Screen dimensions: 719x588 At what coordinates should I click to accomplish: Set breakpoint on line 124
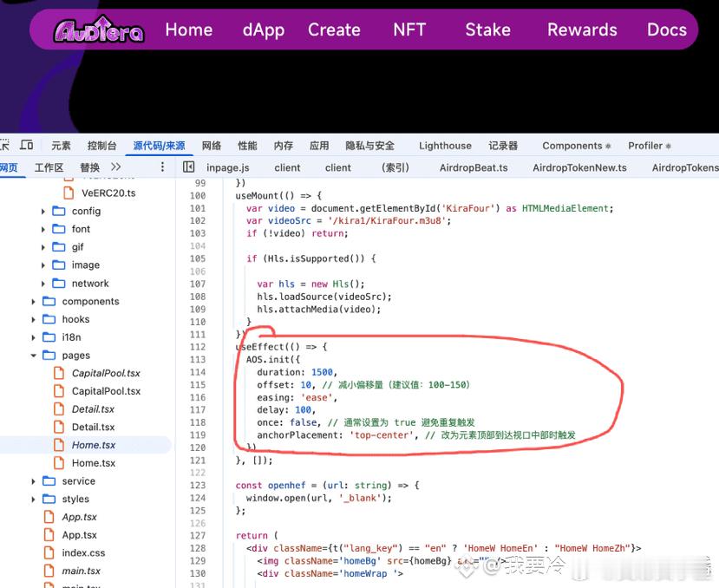pyautogui.click(x=198, y=498)
